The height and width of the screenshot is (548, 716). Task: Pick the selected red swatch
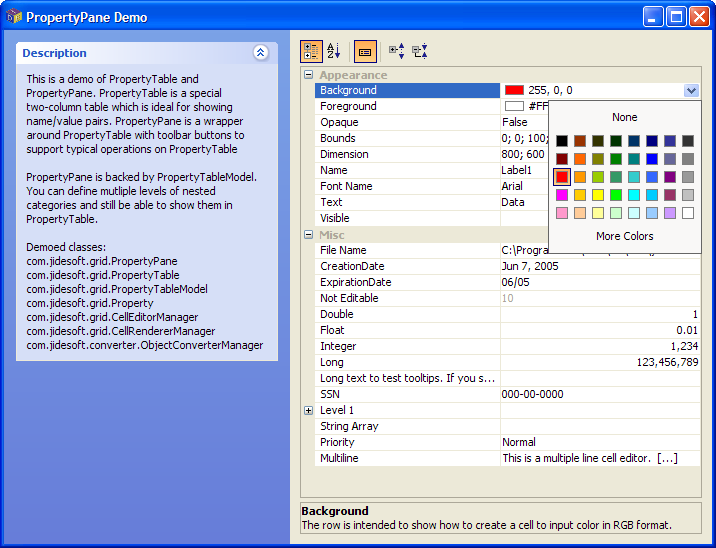tap(562, 177)
